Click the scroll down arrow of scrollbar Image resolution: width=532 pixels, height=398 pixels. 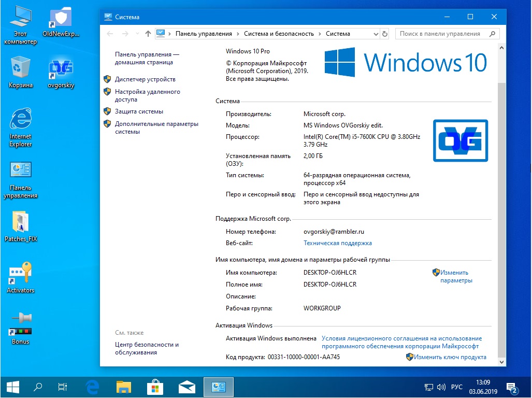click(501, 362)
